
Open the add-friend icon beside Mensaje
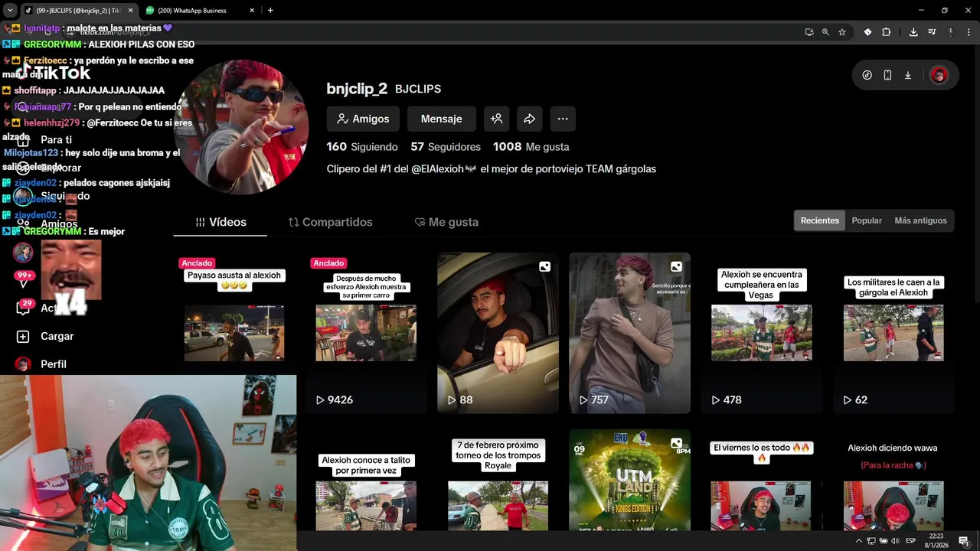coord(496,119)
